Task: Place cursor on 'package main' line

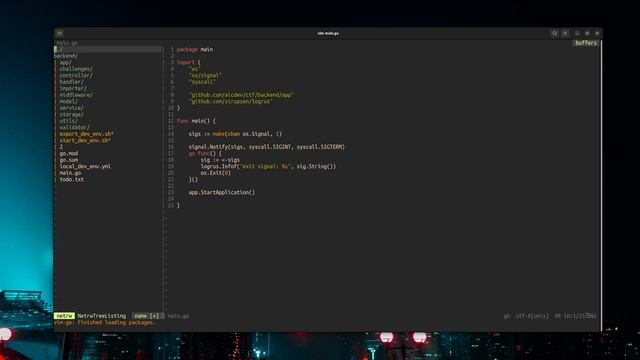Action: tap(195, 49)
